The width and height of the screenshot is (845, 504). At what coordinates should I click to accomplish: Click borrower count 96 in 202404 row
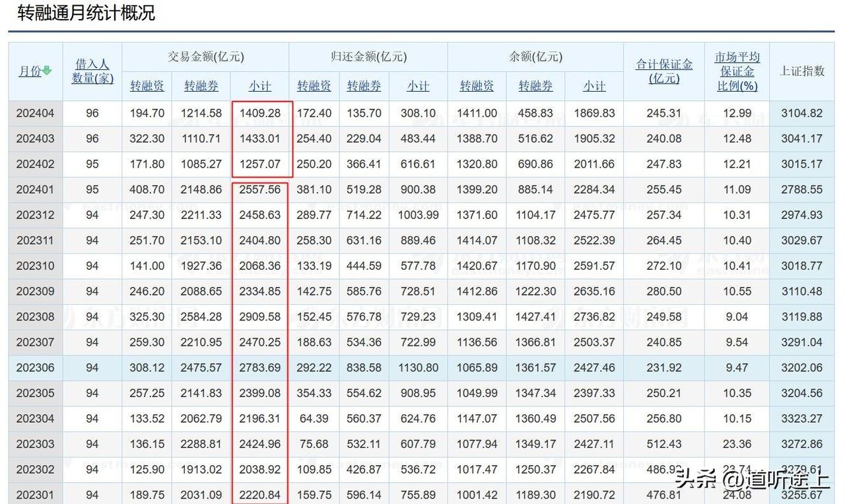(92, 113)
